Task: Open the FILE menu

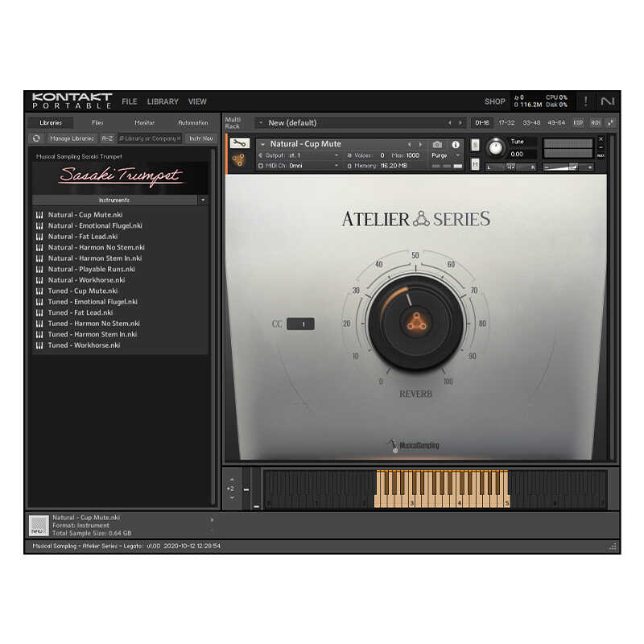Action: pyautogui.click(x=130, y=101)
